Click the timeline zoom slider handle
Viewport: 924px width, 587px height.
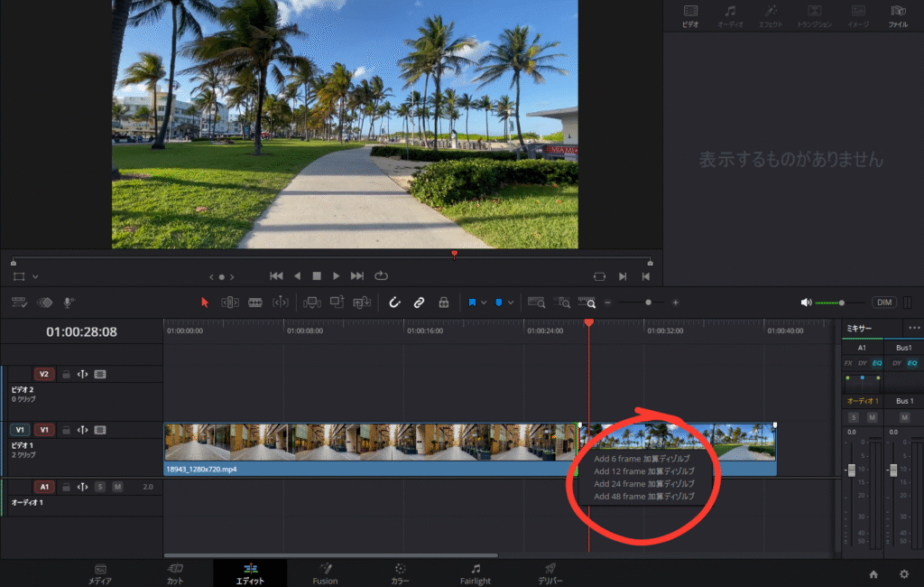coord(647,303)
